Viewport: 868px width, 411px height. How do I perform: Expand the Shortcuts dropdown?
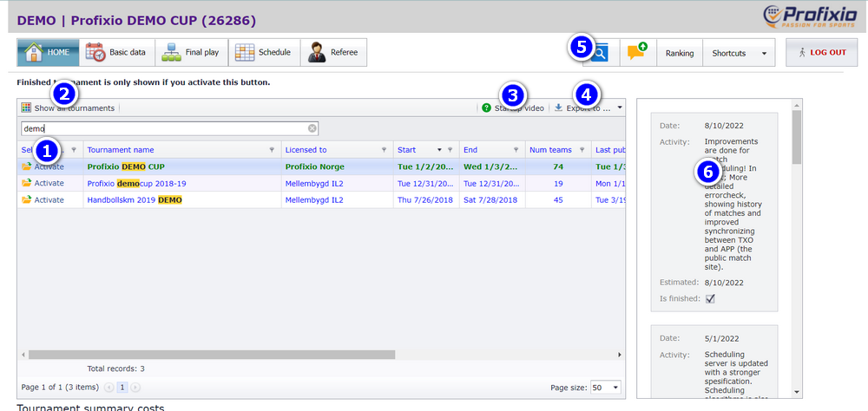739,53
